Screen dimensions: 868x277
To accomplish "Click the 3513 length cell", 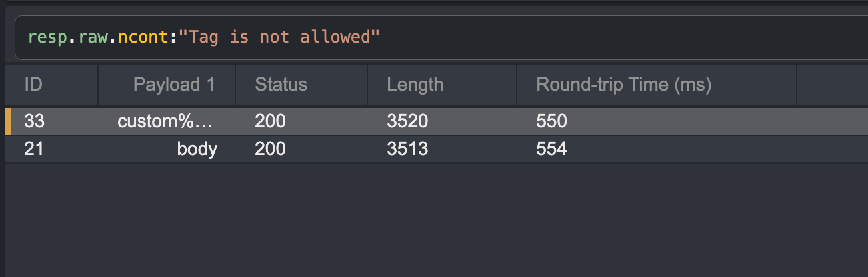I will (407, 149).
